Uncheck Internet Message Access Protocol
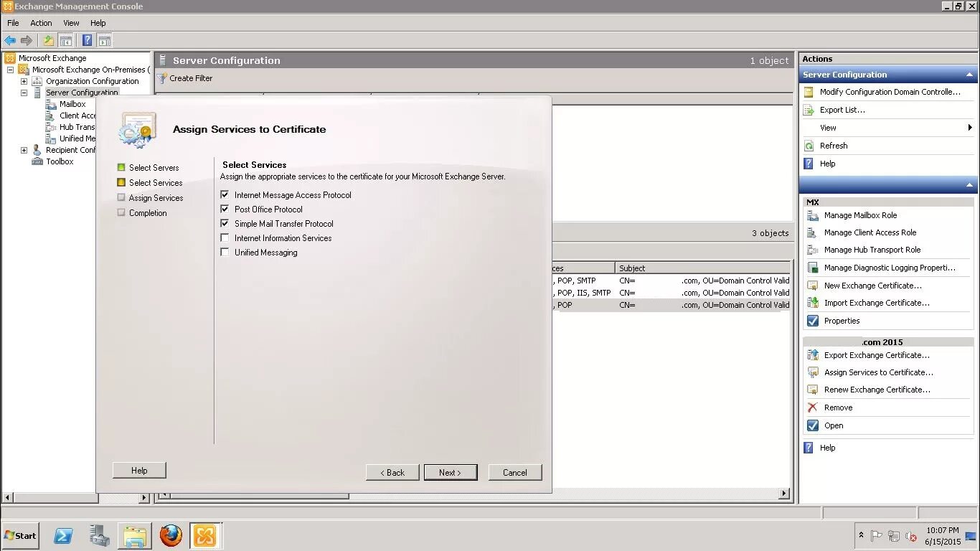 pyautogui.click(x=225, y=194)
